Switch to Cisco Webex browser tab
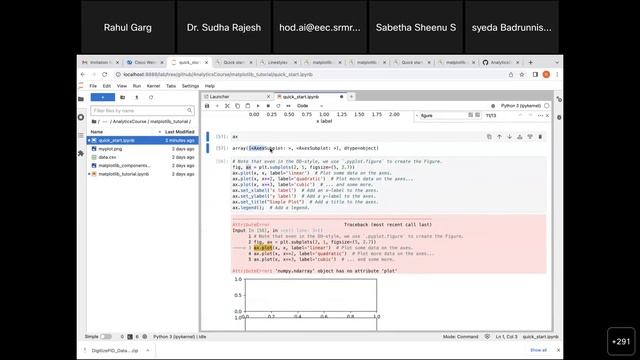The image size is (640, 360). coord(145,62)
